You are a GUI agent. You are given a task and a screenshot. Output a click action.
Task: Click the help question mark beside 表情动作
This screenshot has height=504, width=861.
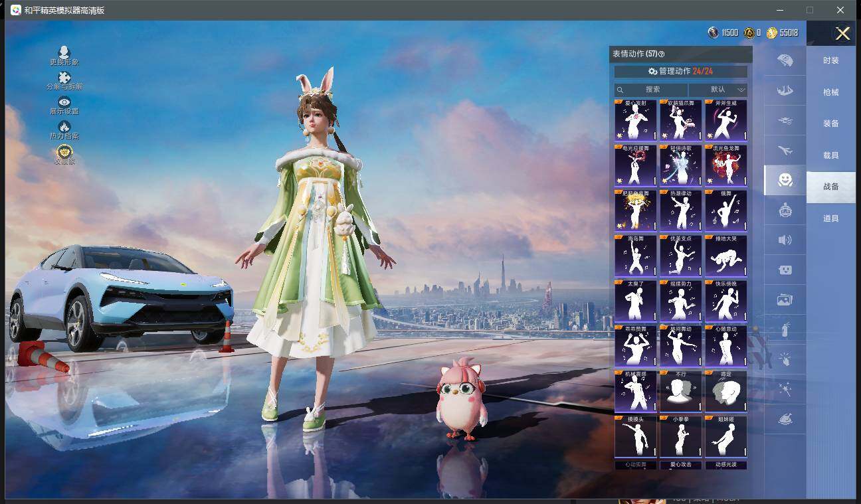[x=661, y=54]
